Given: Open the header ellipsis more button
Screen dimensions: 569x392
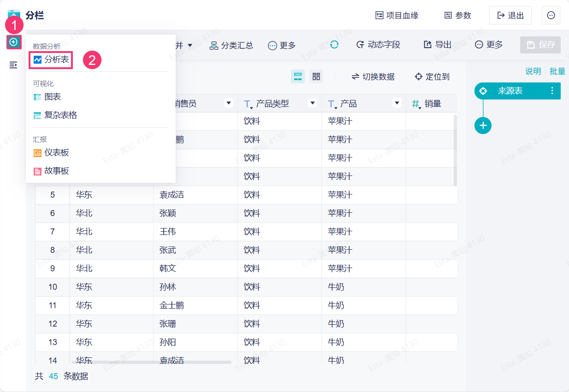Looking at the screenshot, I should point(551,15).
